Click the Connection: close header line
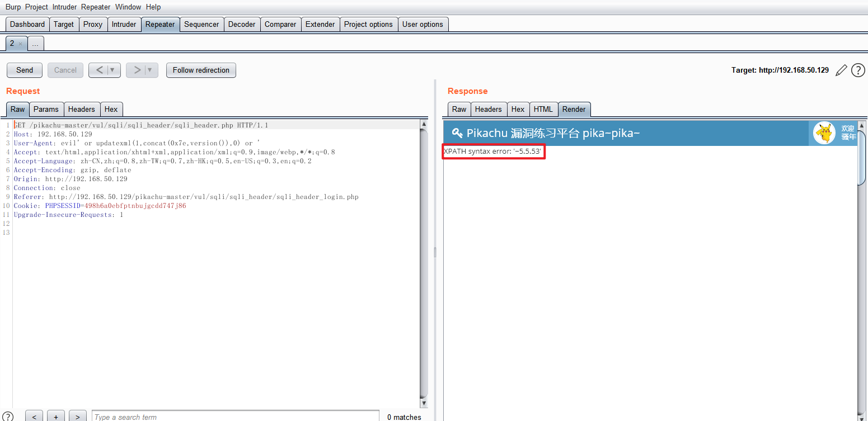This screenshot has height=421, width=868. 47,188
